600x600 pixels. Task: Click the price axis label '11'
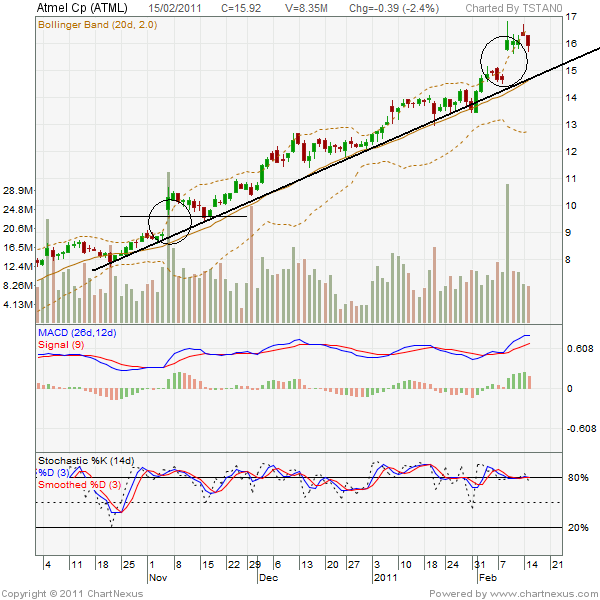tap(571, 179)
